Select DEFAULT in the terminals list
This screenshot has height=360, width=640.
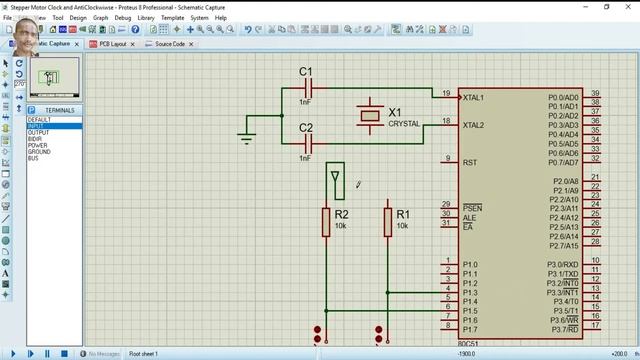54,120
